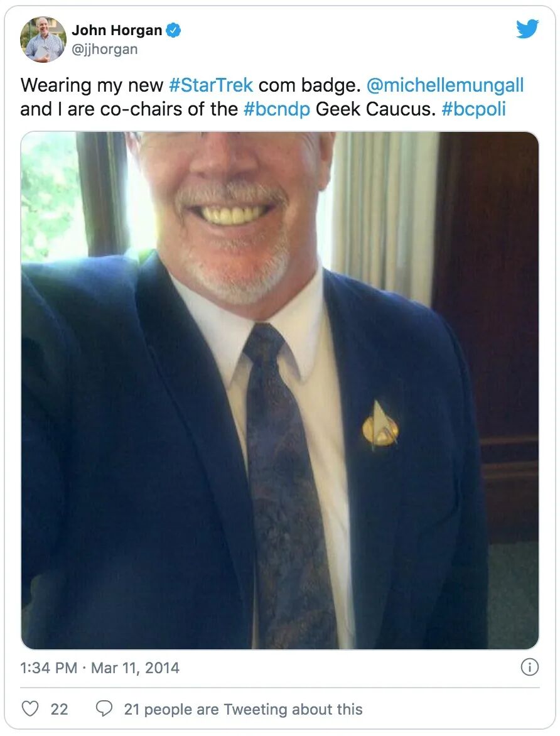Open the reply speech bubble icon

(104, 708)
